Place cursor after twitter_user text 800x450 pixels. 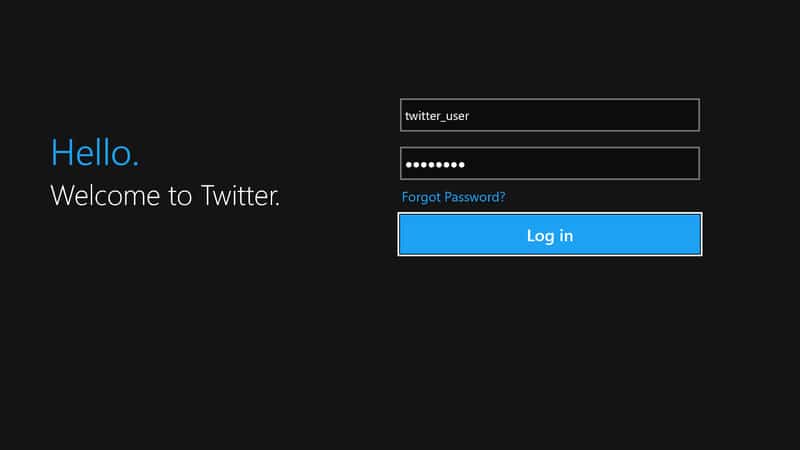click(x=471, y=116)
